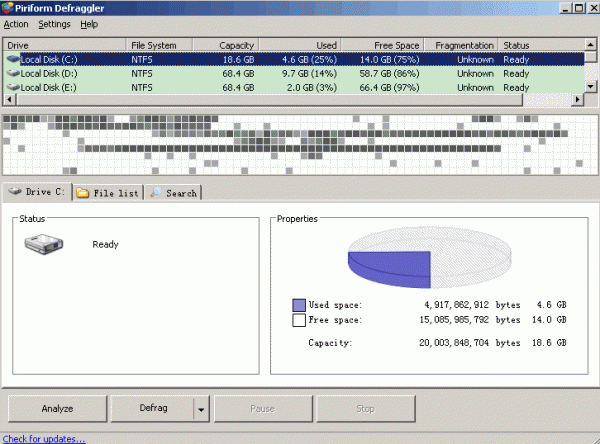Click the 14.0 GB (75%) free space cell
This screenshot has height=444, width=600.
390,59
